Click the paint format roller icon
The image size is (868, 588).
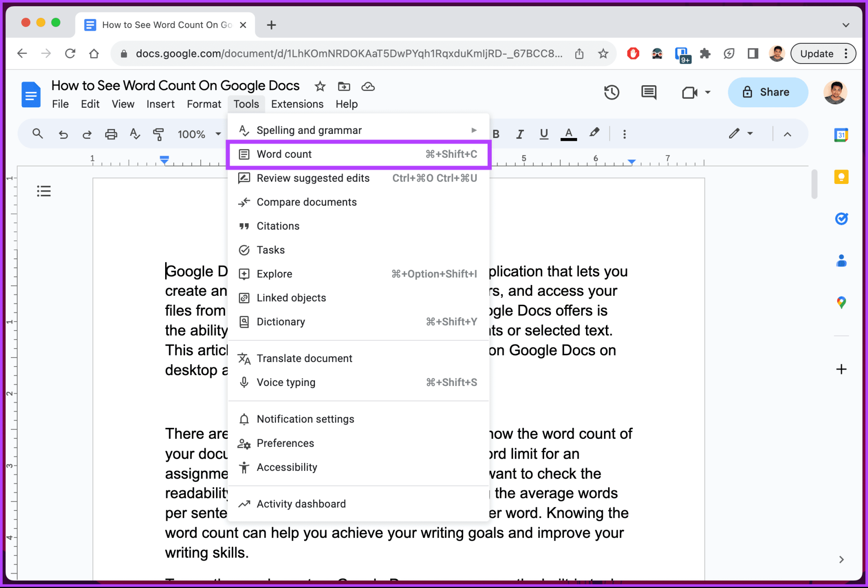coord(158,134)
